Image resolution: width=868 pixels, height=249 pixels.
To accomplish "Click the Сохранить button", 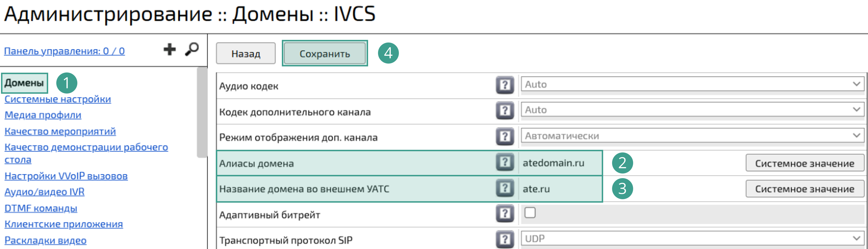I will [x=325, y=53].
